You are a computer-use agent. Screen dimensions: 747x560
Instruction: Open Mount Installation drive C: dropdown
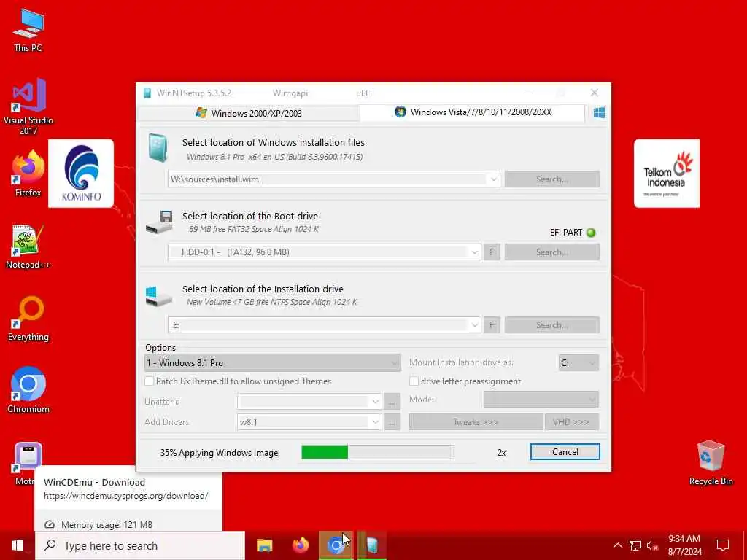pyautogui.click(x=578, y=363)
